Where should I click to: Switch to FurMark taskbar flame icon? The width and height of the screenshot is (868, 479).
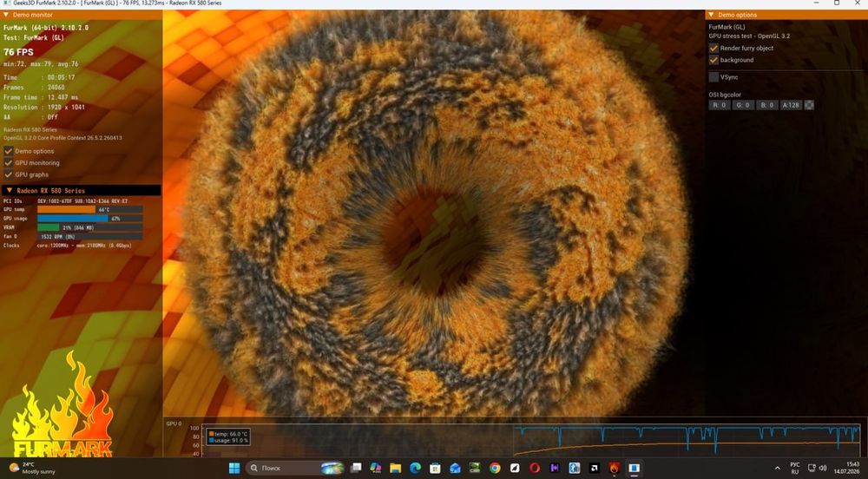point(615,468)
